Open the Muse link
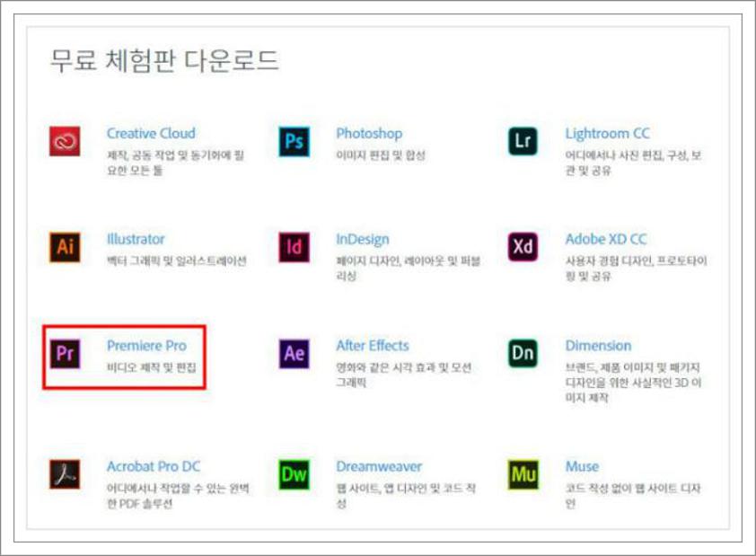The image size is (756, 556). coord(582,466)
